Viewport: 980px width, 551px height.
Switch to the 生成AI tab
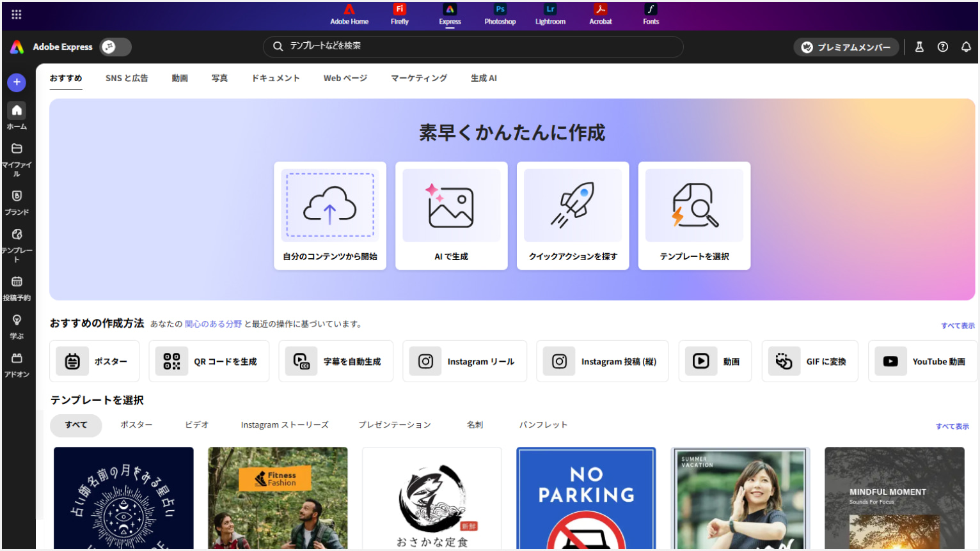(x=484, y=77)
